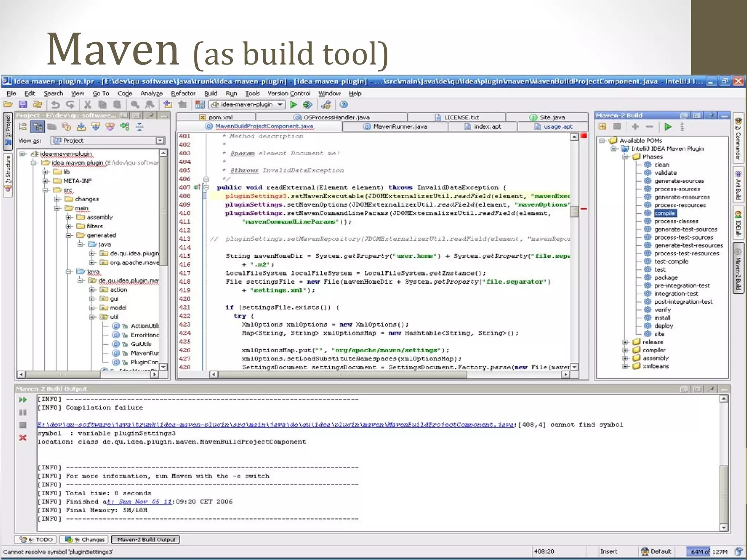
Task: Open the View as Project combo box
Action: [108, 141]
